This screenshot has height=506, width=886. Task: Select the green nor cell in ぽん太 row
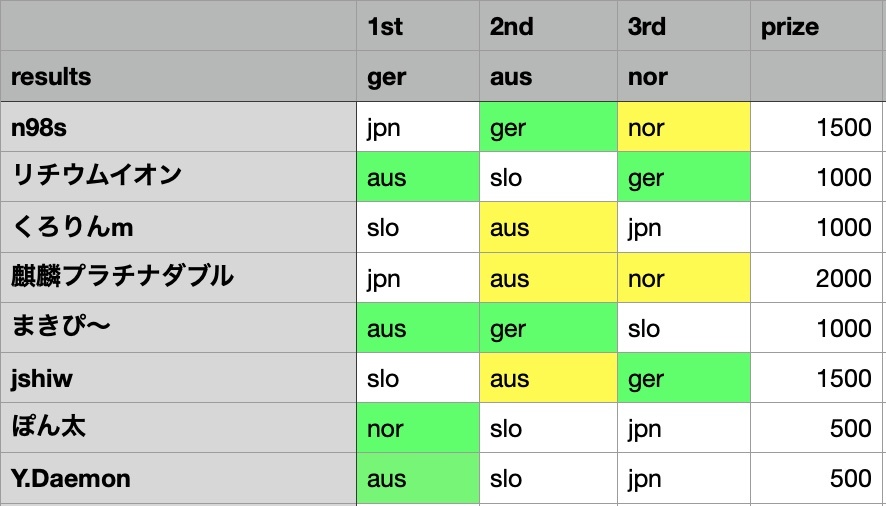[418, 428]
